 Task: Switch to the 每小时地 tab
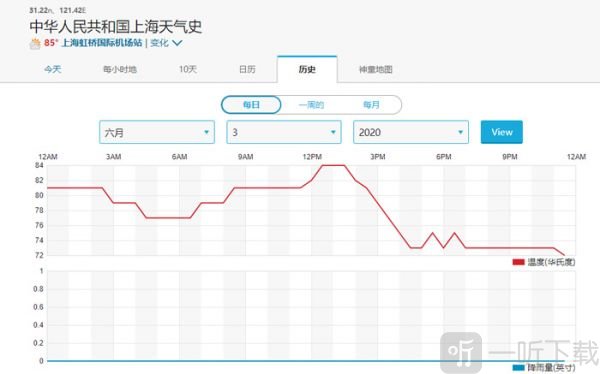tap(120, 69)
